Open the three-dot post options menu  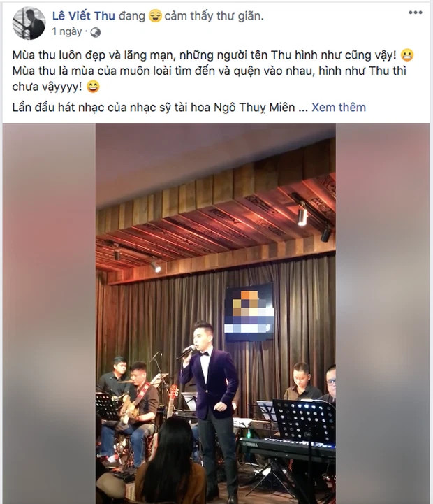pos(415,13)
